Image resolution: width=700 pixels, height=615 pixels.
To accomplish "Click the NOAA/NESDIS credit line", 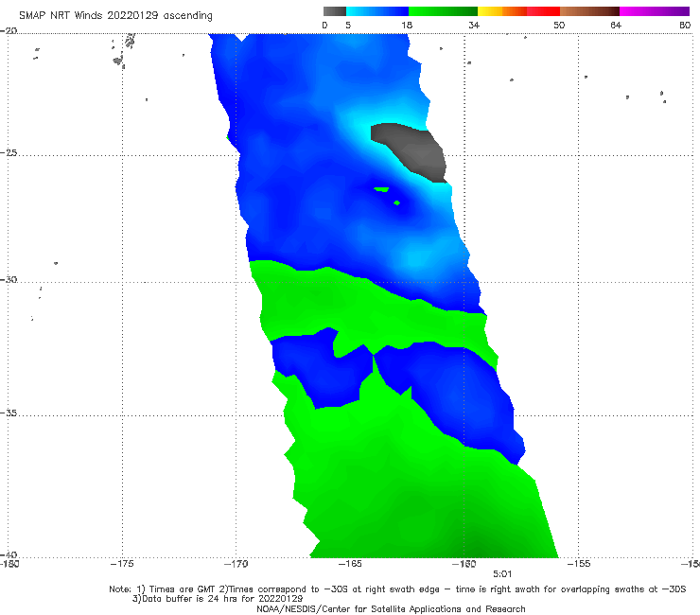I will point(391,608).
